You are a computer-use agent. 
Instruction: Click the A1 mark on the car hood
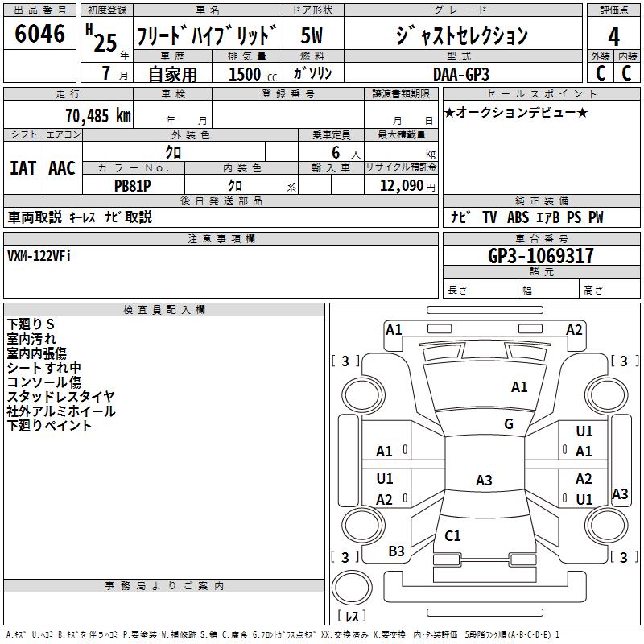click(x=519, y=387)
